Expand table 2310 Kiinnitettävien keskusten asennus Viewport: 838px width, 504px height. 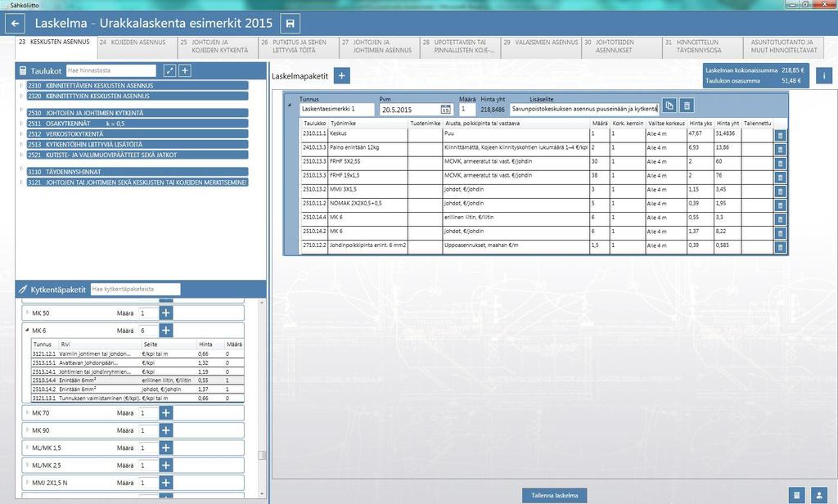tap(21, 86)
